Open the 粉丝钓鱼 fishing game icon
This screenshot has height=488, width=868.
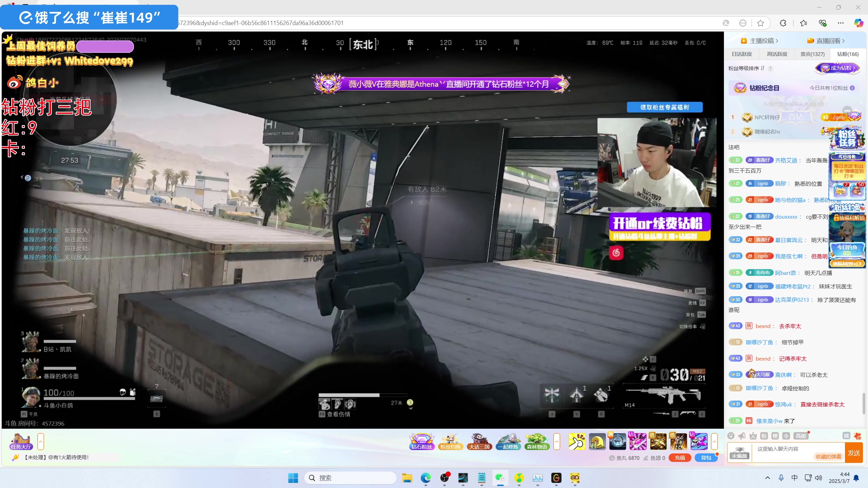(450, 442)
